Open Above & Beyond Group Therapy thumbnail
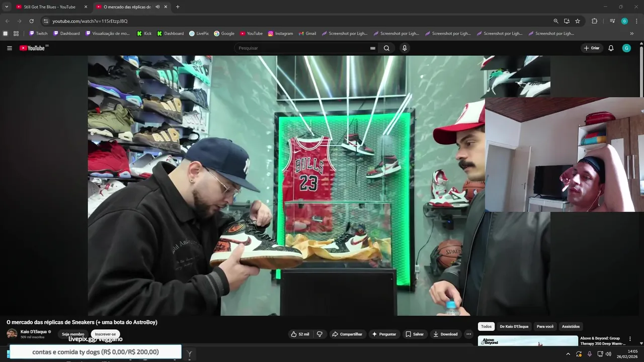The height and width of the screenshot is (362, 644). point(528,341)
